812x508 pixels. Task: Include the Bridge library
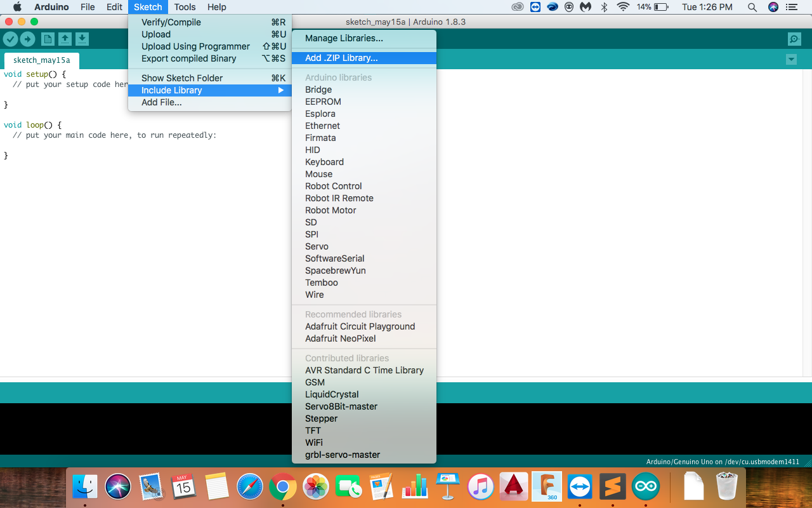pos(364,90)
